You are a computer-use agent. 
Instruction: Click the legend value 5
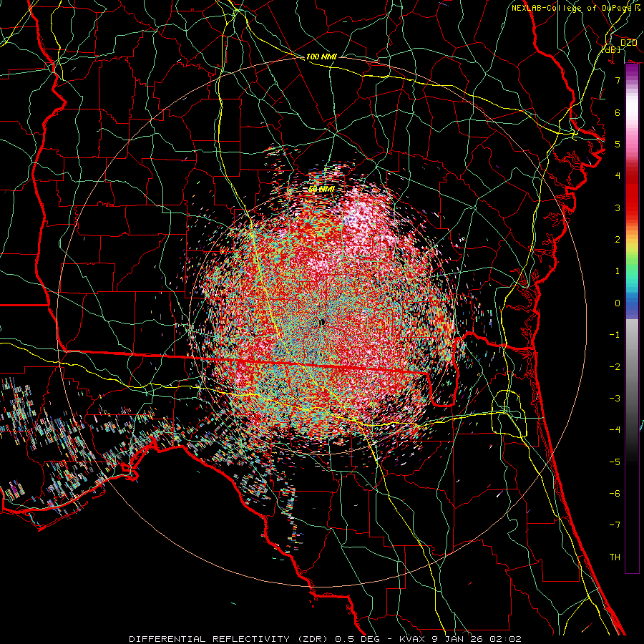pyautogui.click(x=618, y=144)
